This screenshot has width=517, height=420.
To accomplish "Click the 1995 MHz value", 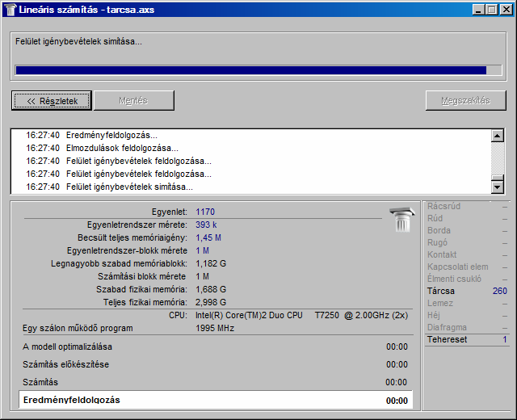I will pos(215,328).
